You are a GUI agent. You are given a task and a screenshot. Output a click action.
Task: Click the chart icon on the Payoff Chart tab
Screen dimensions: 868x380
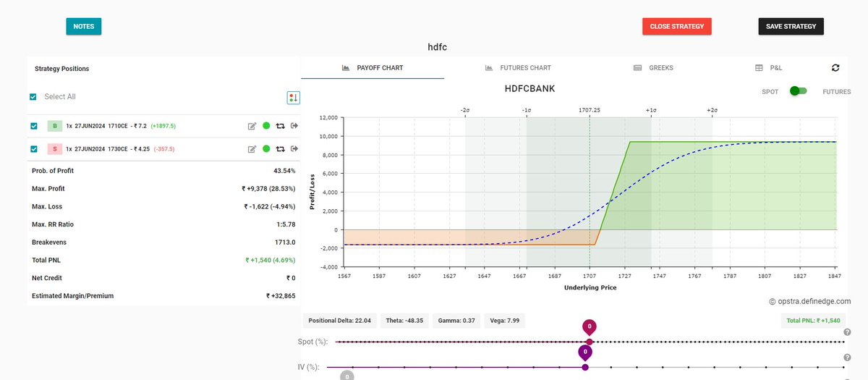point(346,67)
